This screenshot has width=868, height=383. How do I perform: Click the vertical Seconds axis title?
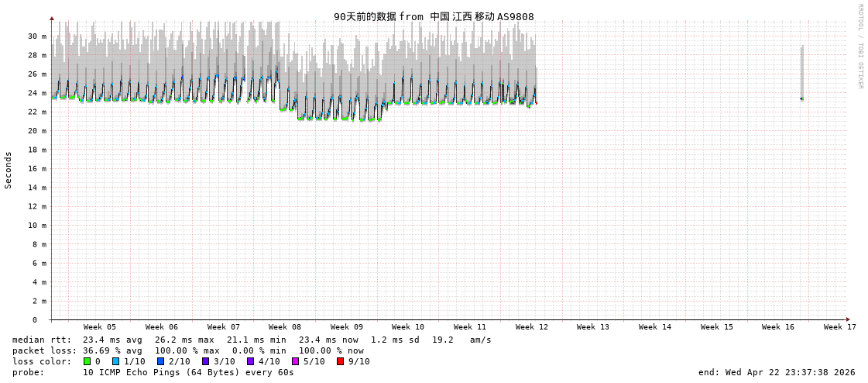pos(9,170)
